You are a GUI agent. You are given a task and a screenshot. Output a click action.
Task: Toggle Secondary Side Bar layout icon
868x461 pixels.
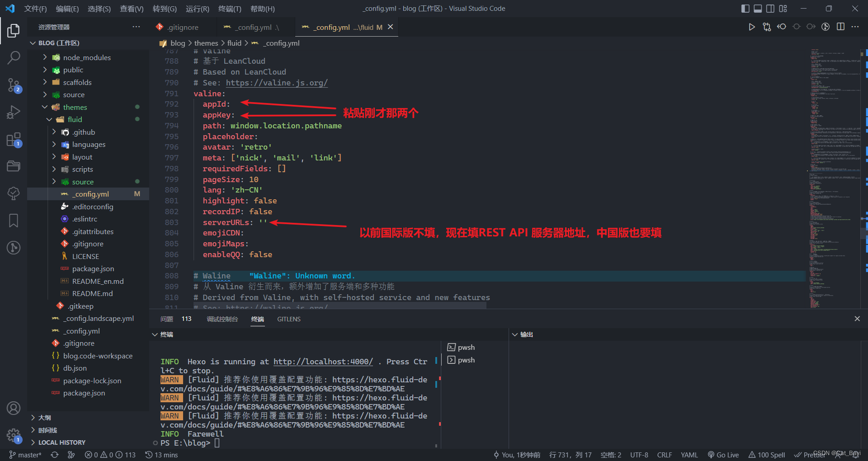770,9
